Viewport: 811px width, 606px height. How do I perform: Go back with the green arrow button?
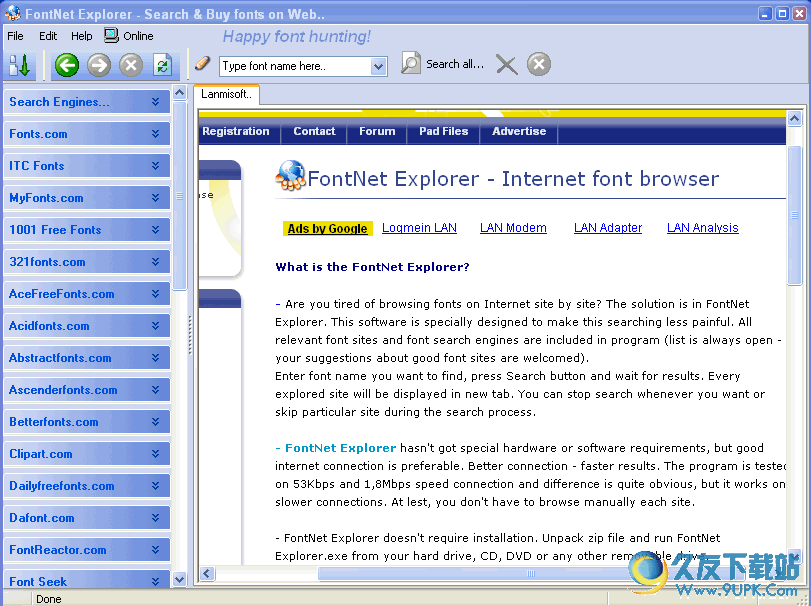pos(67,66)
